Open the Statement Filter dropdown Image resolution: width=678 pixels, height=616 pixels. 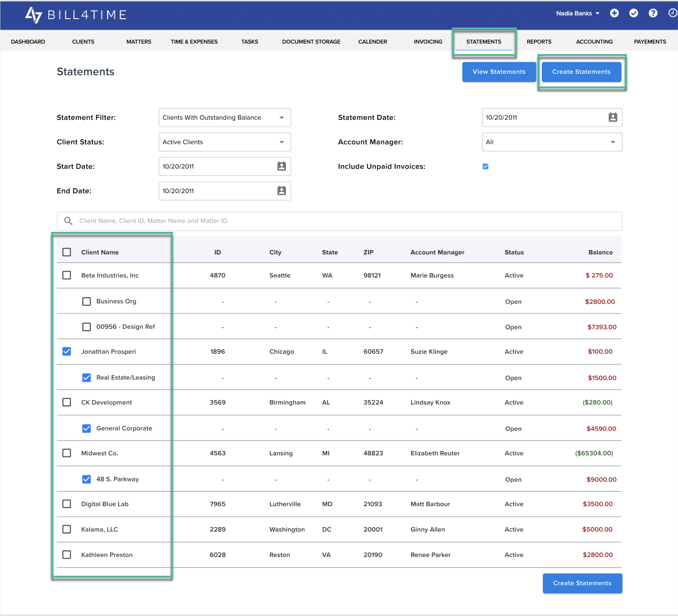[x=225, y=117]
